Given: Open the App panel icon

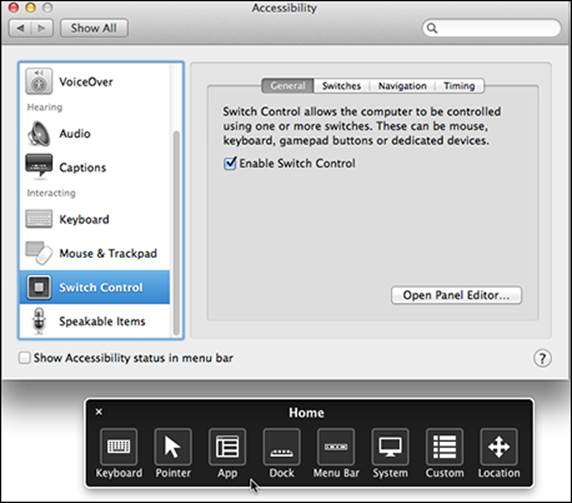Looking at the screenshot, I should [227, 446].
